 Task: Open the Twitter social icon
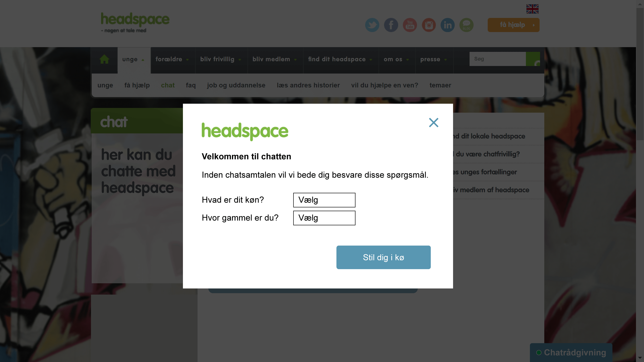point(372,25)
